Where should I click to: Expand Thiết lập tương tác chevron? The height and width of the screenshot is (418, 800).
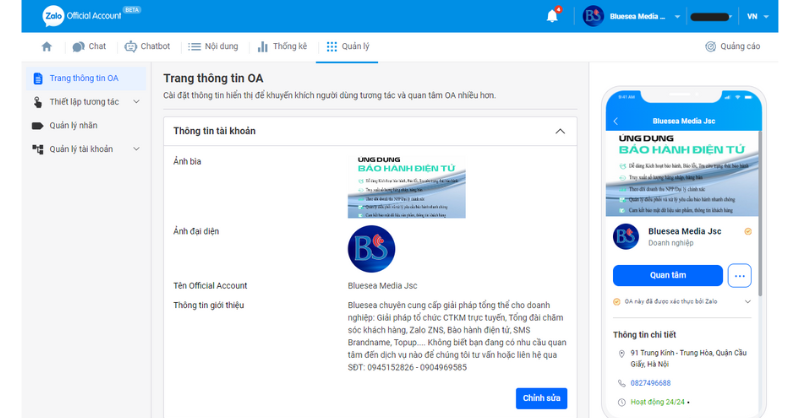136,102
